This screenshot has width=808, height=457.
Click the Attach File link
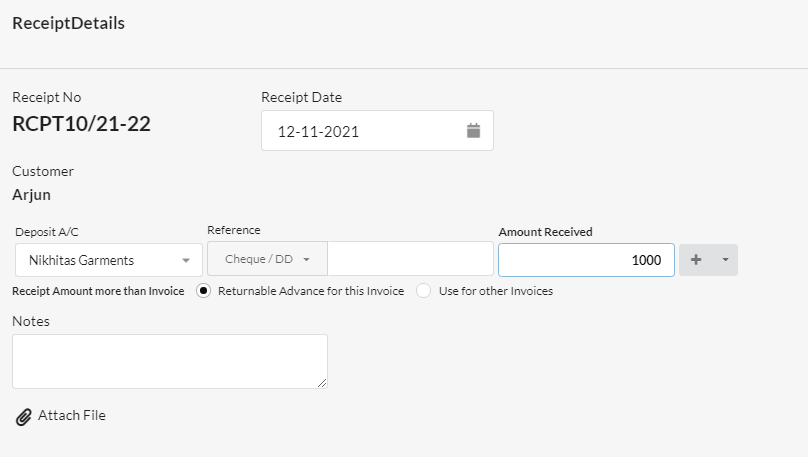click(x=72, y=415)
